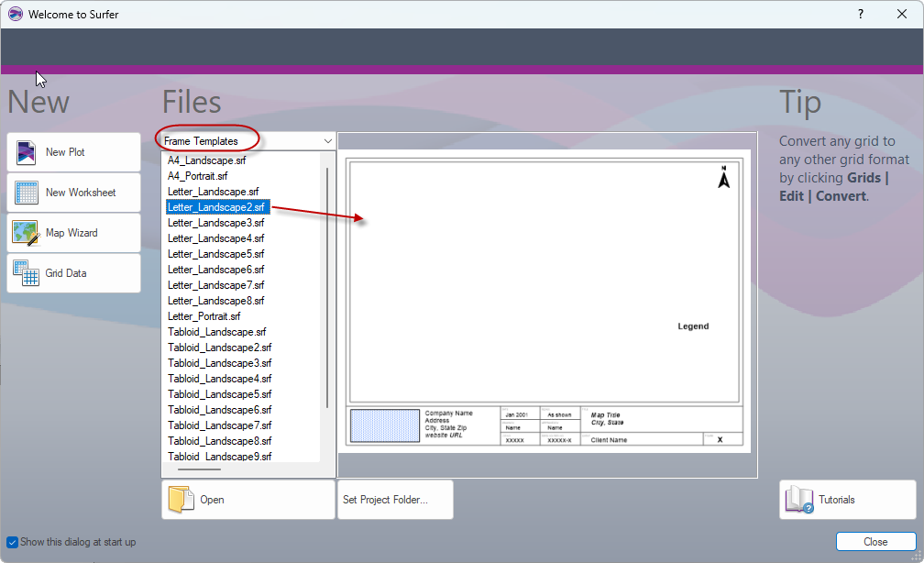The image size is (924, 563).
Task: Click the help question mark in title bar
Action: (x=861, y=14)
